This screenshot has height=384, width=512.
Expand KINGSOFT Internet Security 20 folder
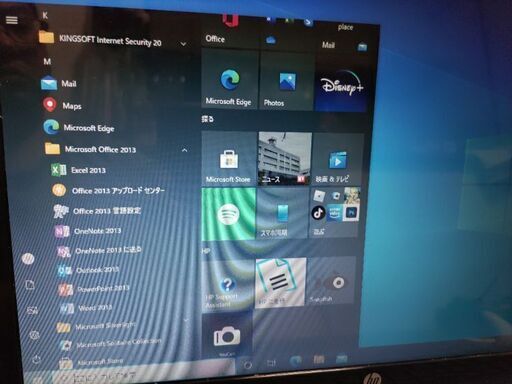[113, 41]
